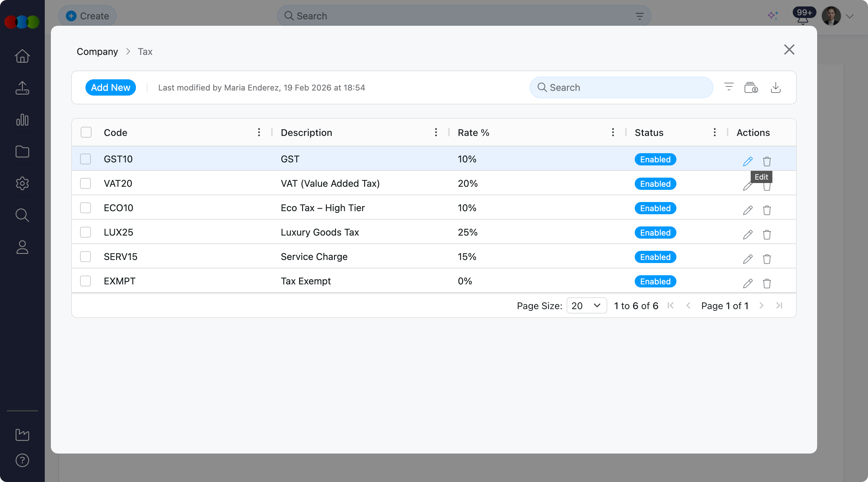
Task: Click the Add New button
Action: [111, 88]
